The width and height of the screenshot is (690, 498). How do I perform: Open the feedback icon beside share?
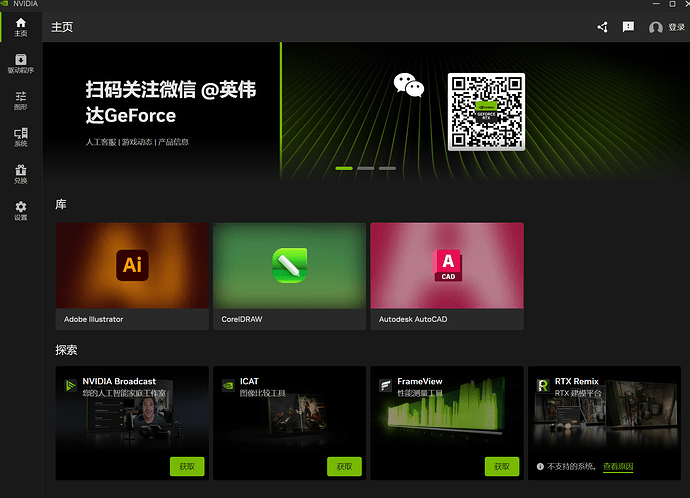tap(629, 27)
